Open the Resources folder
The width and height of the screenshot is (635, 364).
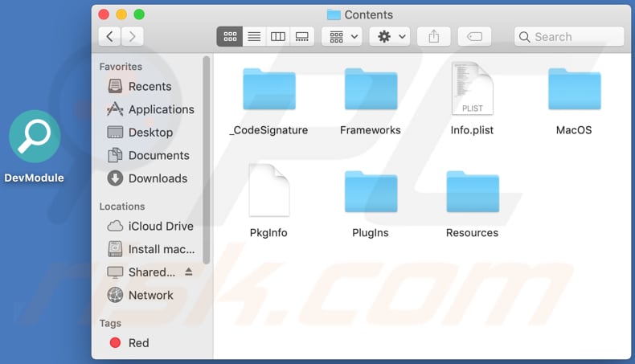click(x=472, y=193)
